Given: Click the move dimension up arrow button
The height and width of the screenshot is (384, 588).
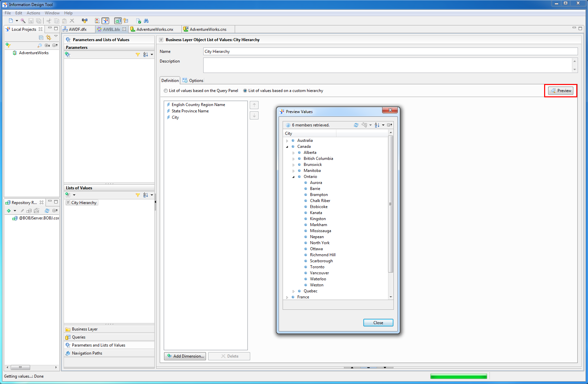Looking at the screenshot, I should [x=254, y=105].
